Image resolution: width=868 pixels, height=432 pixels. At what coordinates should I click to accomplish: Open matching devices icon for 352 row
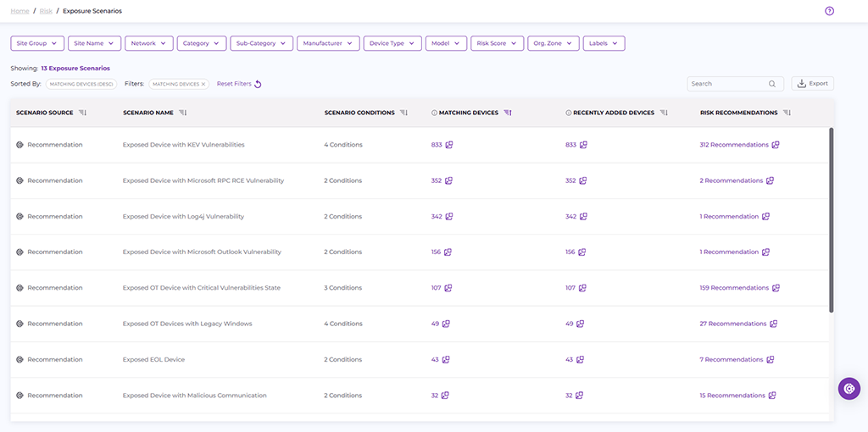click(x=449, y=181)
